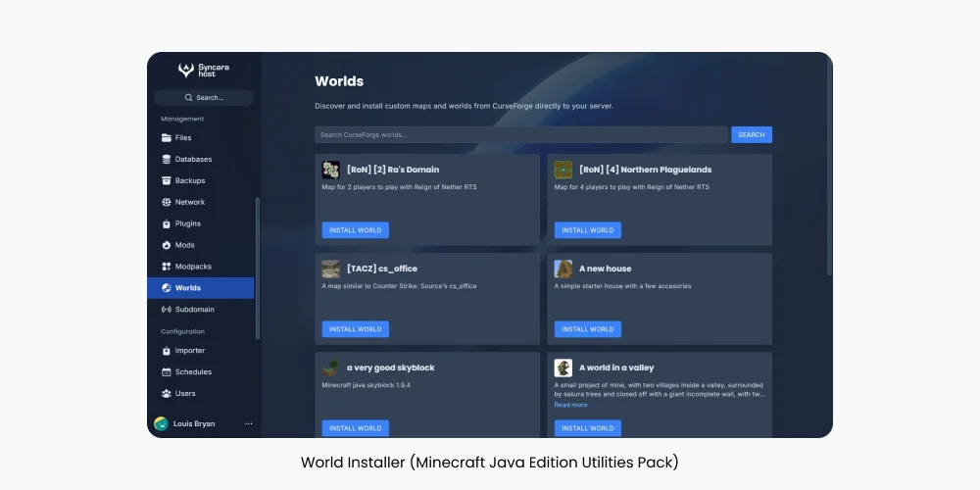Click the Worlds globe icon

pos(167,288)
